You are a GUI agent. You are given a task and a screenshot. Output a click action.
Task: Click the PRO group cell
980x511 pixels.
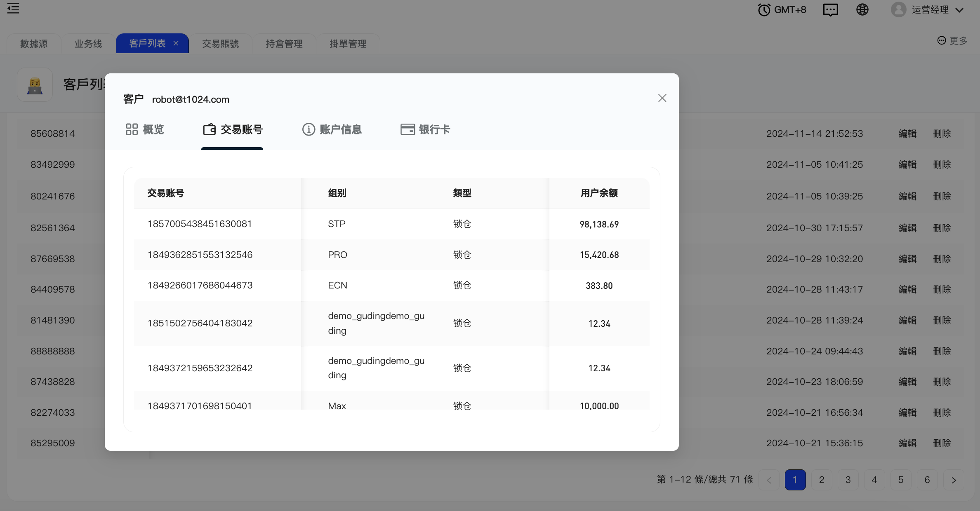click(x=337, y=255)
